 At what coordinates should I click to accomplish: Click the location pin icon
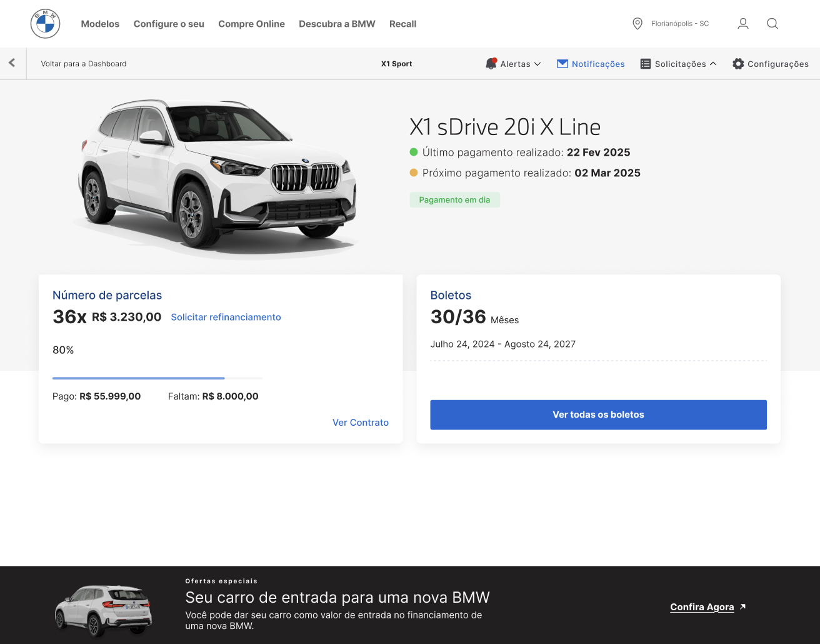[x=637, y=24]
